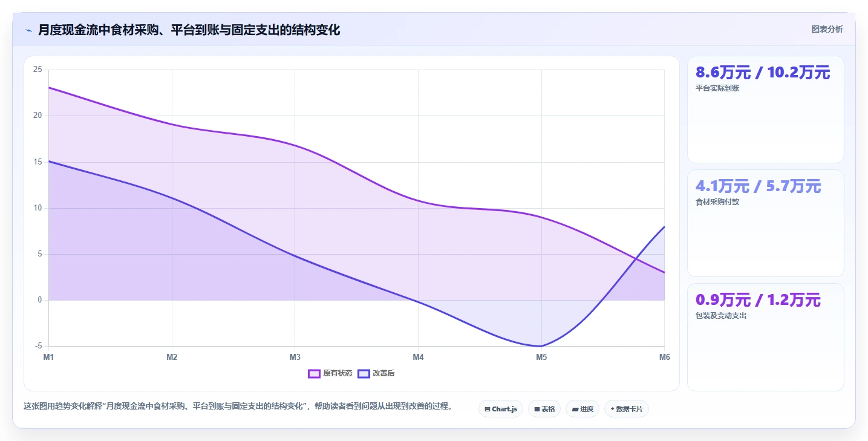Screen dimensions: 868x441
Task: Click the 原有状态 data point at M1
Action: 49,88
